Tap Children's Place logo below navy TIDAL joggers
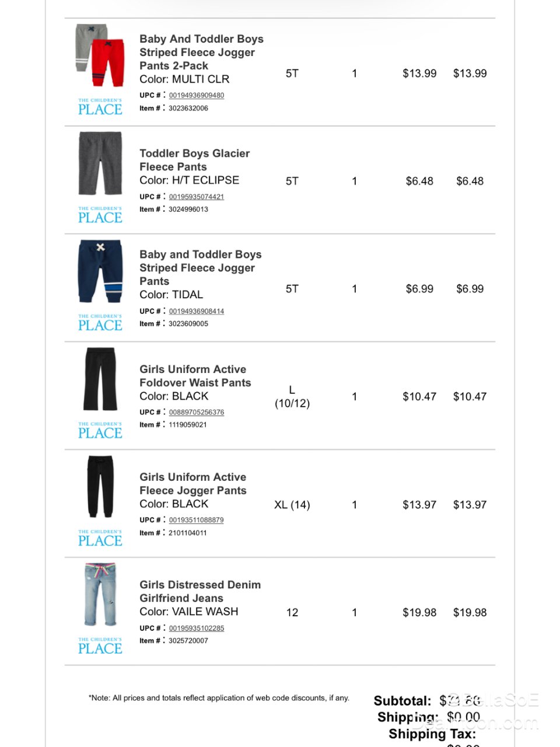 click(x=100, y=323)
